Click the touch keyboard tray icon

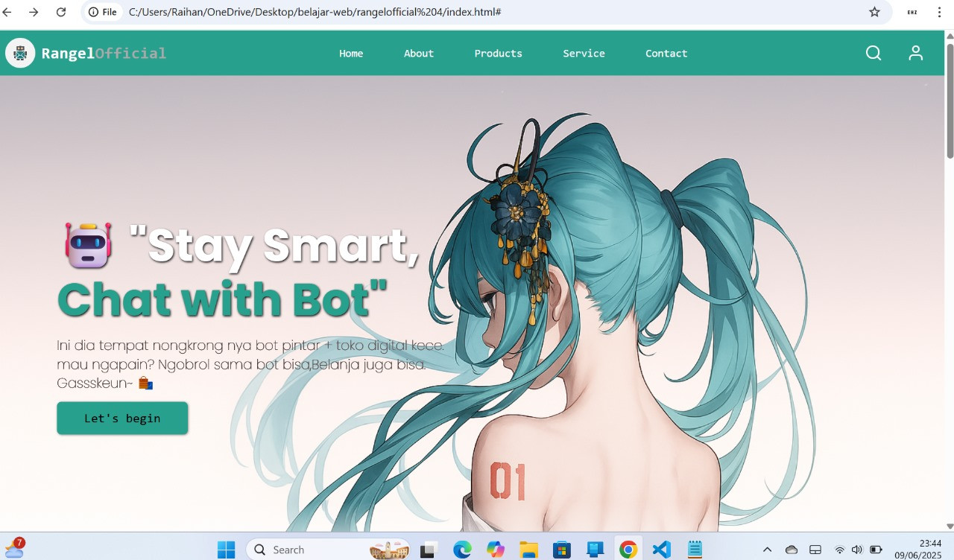[815, 550]
